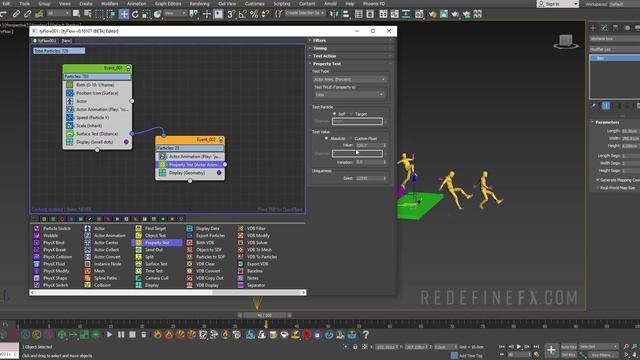The image size is (640, 360).
Task: Choose the Export Particles operator
Action: coord(210,236)
